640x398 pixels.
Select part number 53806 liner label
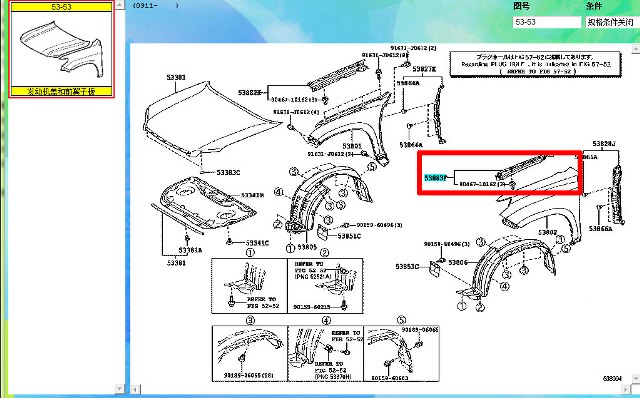tap(458, 262)
